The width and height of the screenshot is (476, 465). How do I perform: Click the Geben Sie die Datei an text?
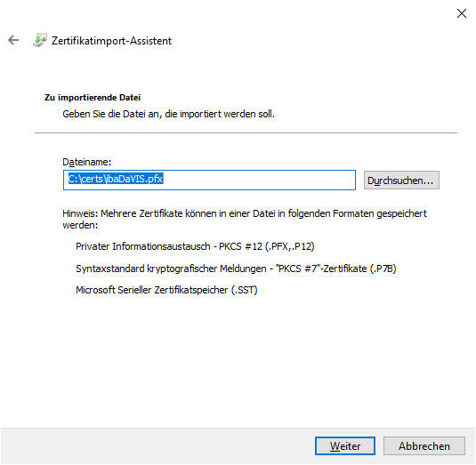[x=168, y=114]
